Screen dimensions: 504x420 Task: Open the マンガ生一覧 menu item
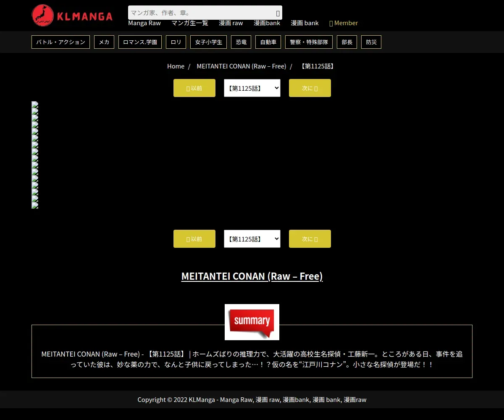point(190,23)
